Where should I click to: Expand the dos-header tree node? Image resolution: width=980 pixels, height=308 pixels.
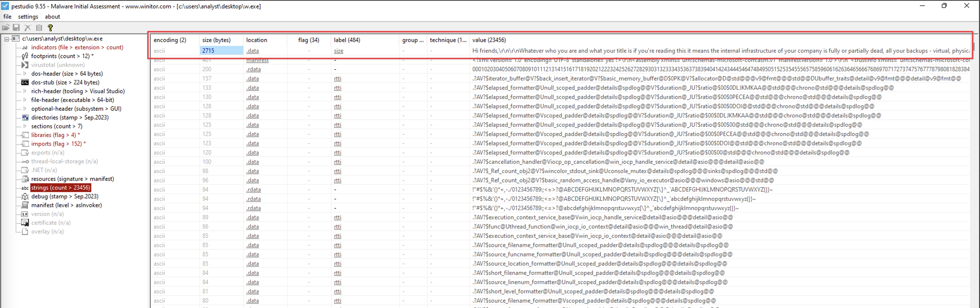(x=25, y=73)
